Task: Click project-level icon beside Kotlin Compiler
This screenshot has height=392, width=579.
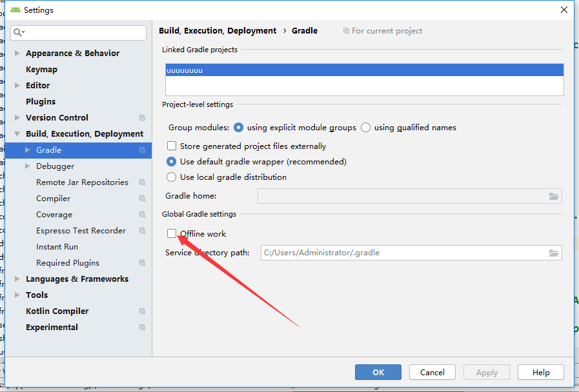Action: pos(142,311)
